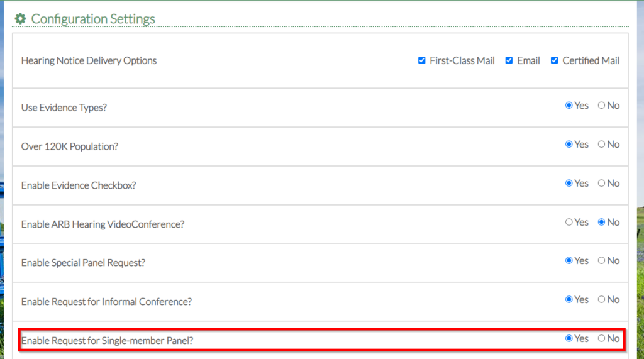Uncheck the First-Class Mail checkbox
Screen dimensions: 644x359
coord(421,61)
